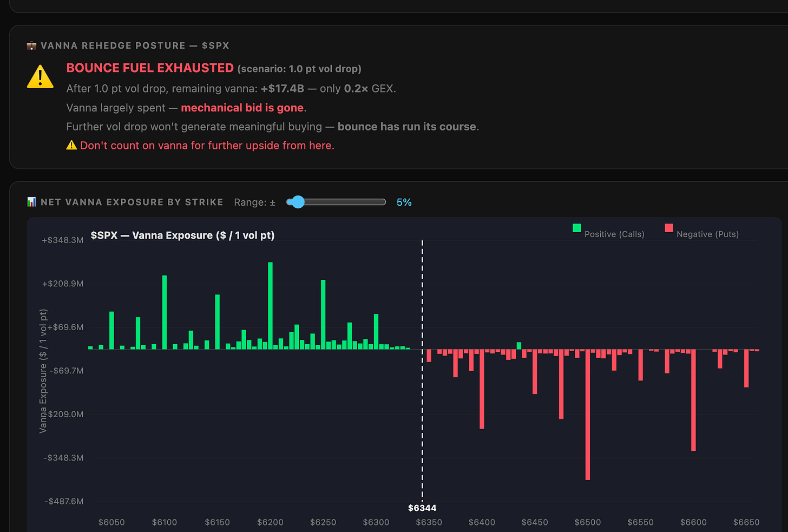788x532 pixels.
Task: Click the "-$487.6M" y-axis label
Action: 63,501
